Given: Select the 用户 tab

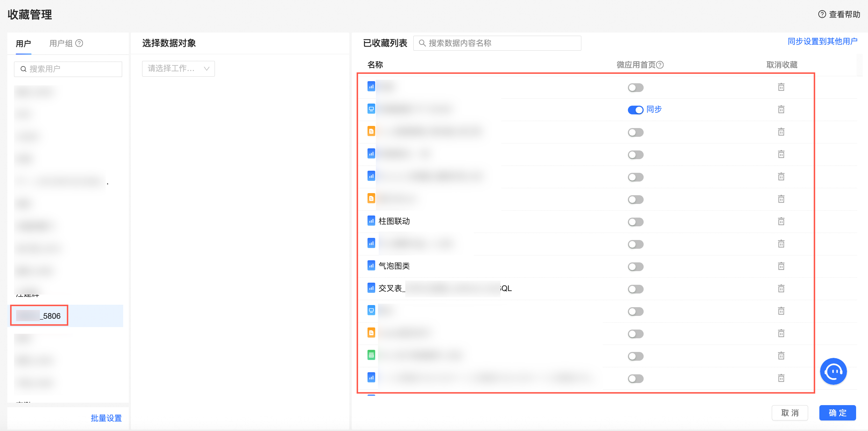Looking at the screenshot, I should click(23, 44).
